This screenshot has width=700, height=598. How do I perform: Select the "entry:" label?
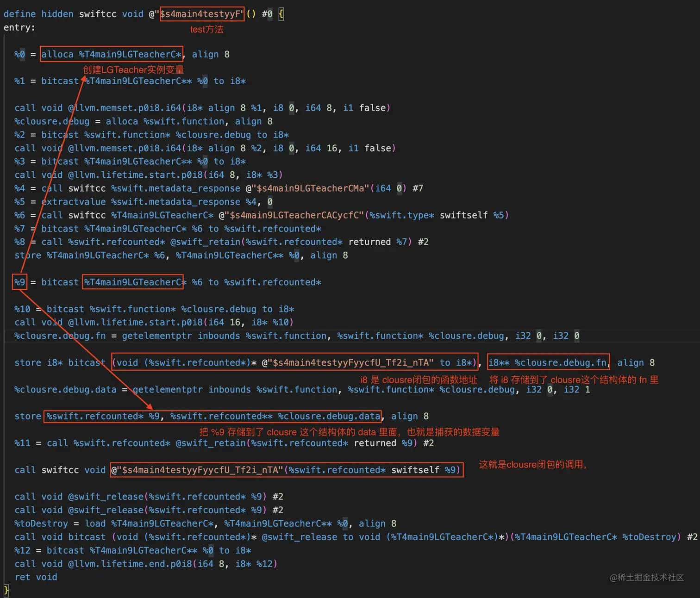coord(19,27)
